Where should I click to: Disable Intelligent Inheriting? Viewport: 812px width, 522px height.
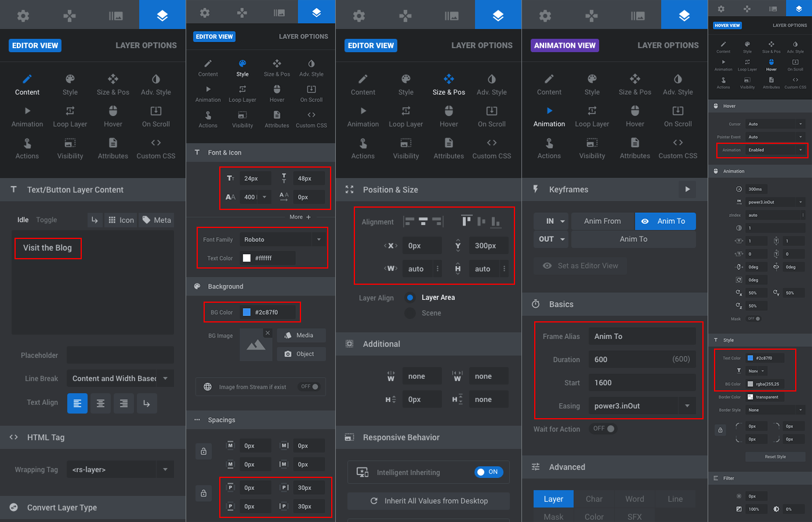tap(488, 472)
